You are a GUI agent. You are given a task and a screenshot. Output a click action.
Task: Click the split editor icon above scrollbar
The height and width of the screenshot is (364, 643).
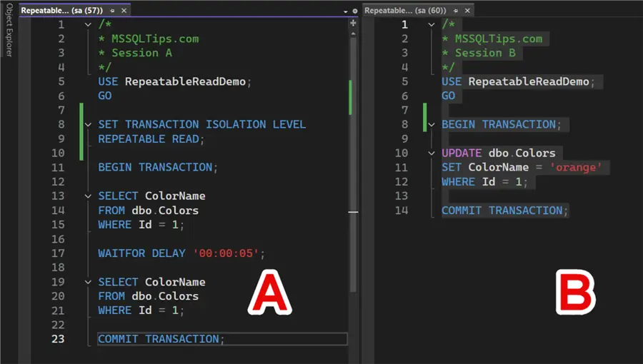click(353, 24)
